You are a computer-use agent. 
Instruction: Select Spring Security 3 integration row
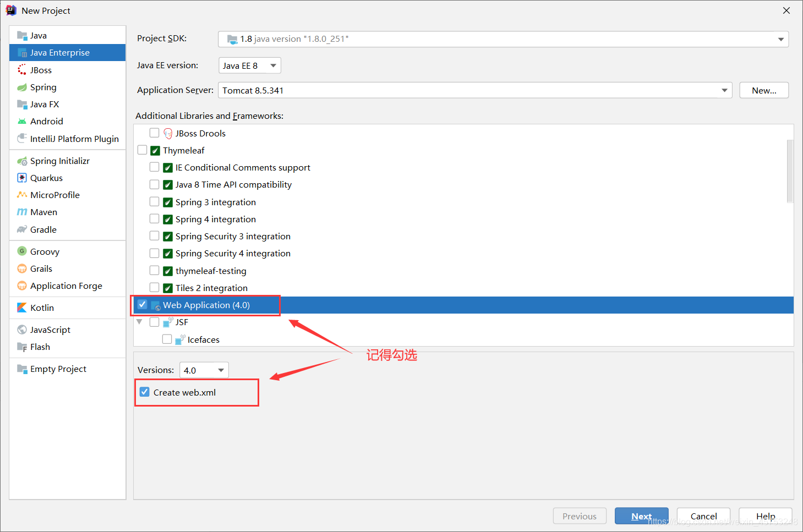coord(463,236)
